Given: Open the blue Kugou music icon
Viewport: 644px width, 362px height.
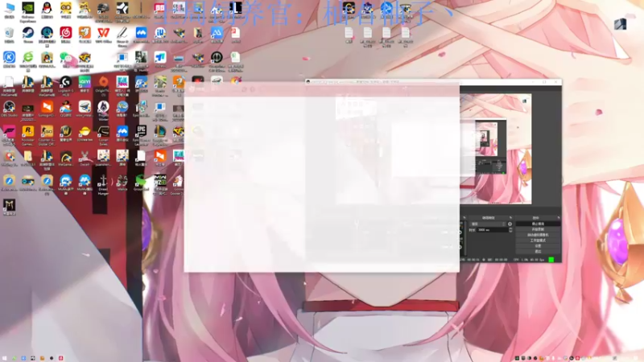Looking at the screenshot, I should click(x=9, y=59).
